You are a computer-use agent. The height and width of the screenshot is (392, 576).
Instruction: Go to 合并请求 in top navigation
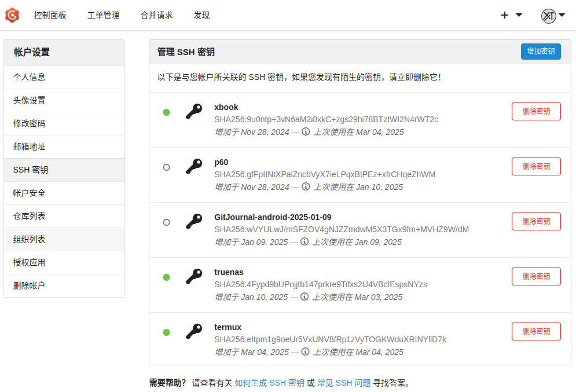tap(156, 16)
